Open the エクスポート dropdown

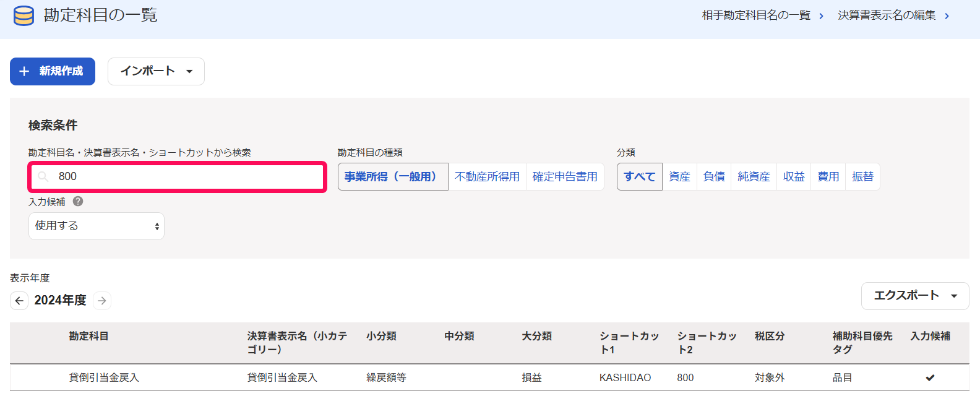click(915, 296)
